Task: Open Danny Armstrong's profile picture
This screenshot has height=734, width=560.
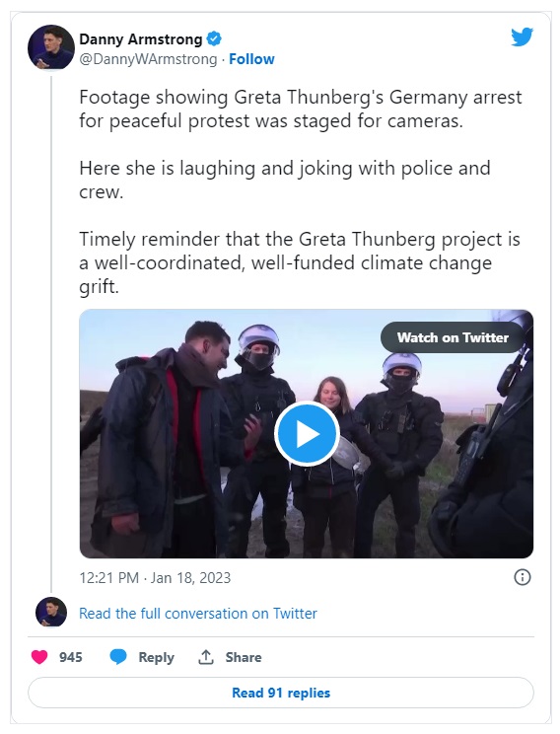Action: click(51, 47)
